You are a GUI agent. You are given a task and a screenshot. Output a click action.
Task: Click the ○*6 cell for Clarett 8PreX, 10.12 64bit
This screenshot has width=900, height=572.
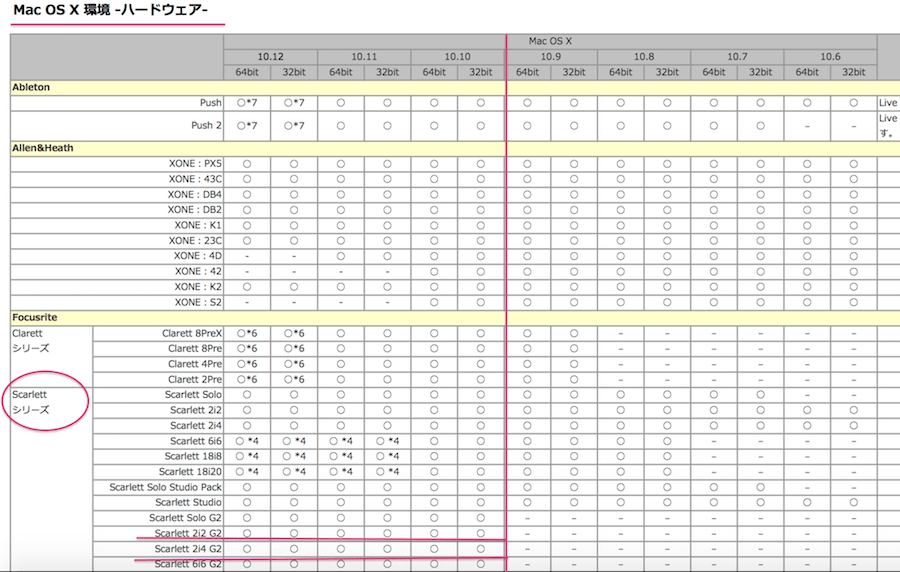tap(247, 334)
